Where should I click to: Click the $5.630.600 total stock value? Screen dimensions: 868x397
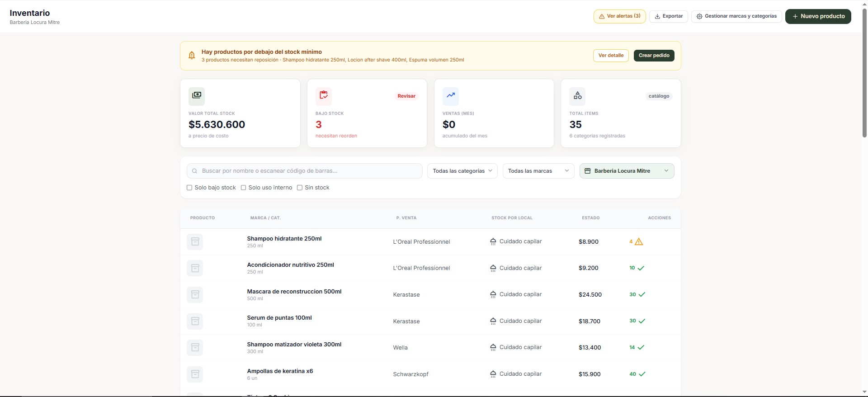pyautogui.click(x=217, y=124)
